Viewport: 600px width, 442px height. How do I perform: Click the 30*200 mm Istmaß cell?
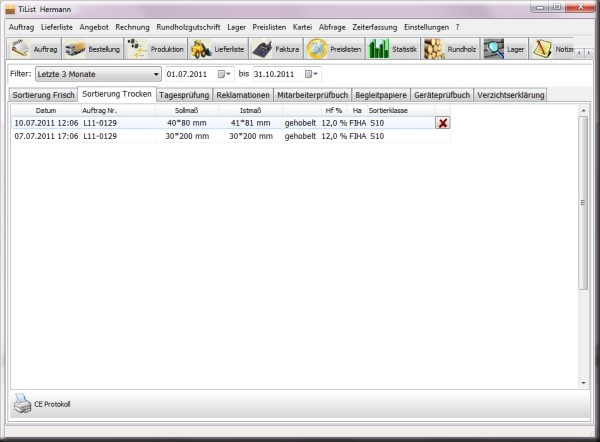(251, 136)
